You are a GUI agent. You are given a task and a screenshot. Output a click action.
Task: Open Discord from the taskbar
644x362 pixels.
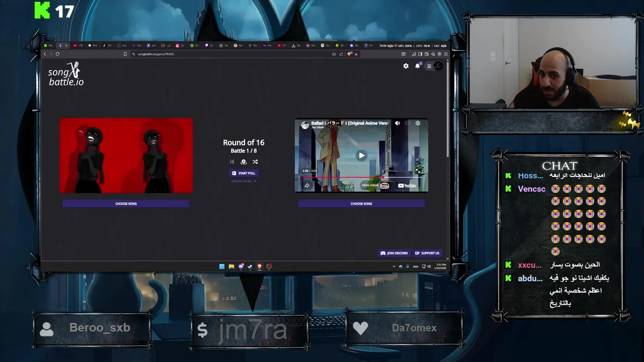[241, 266]
